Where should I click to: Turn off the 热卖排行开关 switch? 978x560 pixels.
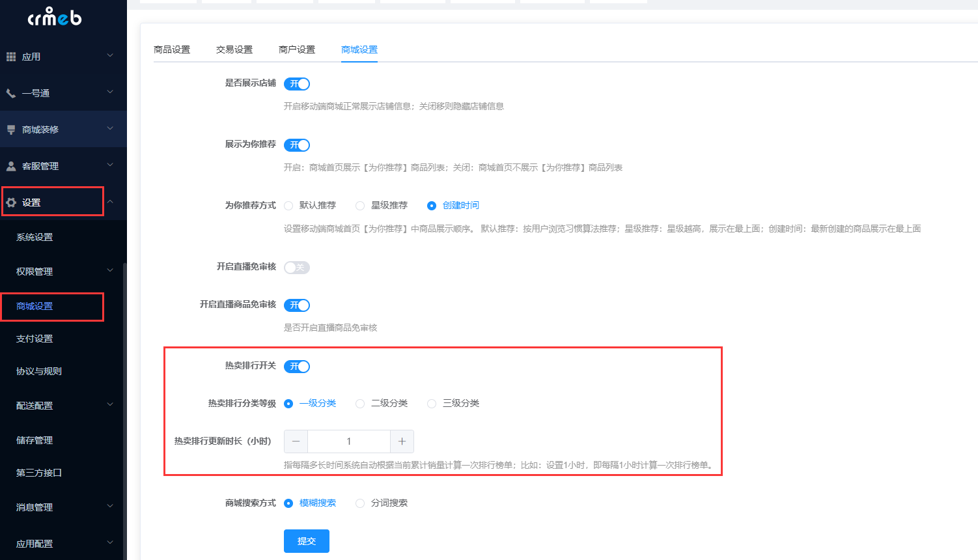(x=297, y=367)
